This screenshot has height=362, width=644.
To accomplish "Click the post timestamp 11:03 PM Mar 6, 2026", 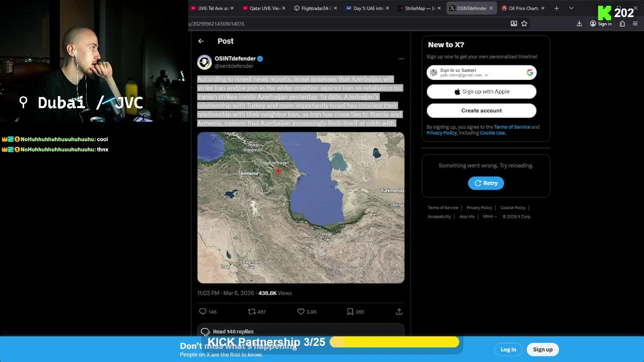I will (225, 293).
